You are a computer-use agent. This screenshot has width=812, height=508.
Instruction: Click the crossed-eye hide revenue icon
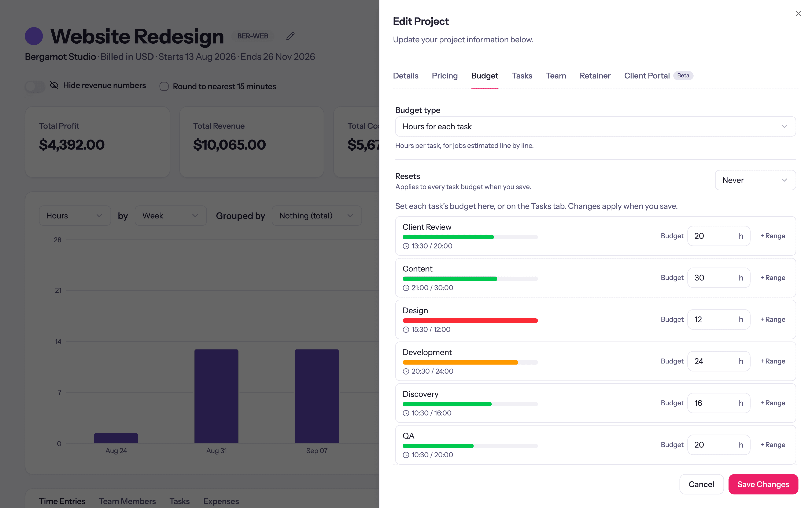click(x=54, y=85)
